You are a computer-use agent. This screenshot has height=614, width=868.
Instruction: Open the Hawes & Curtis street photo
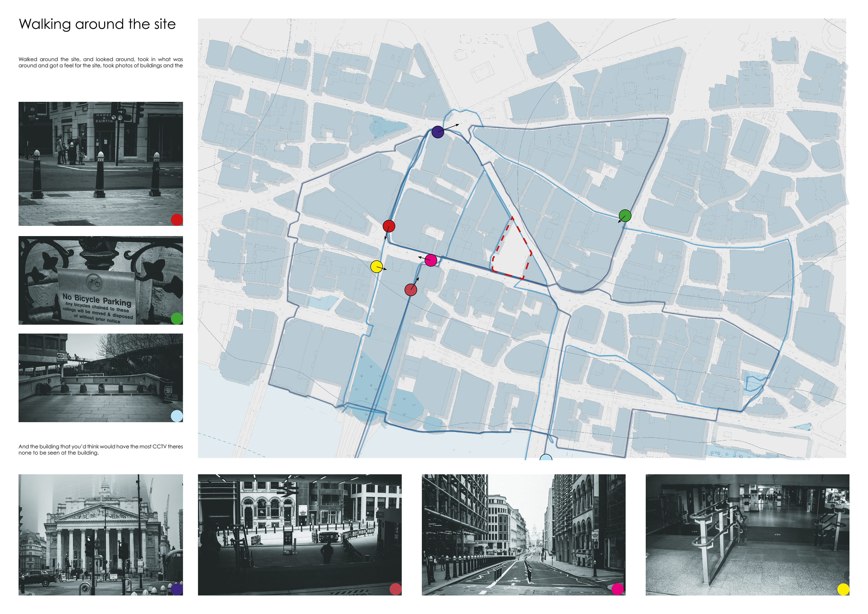click(101, 164)
